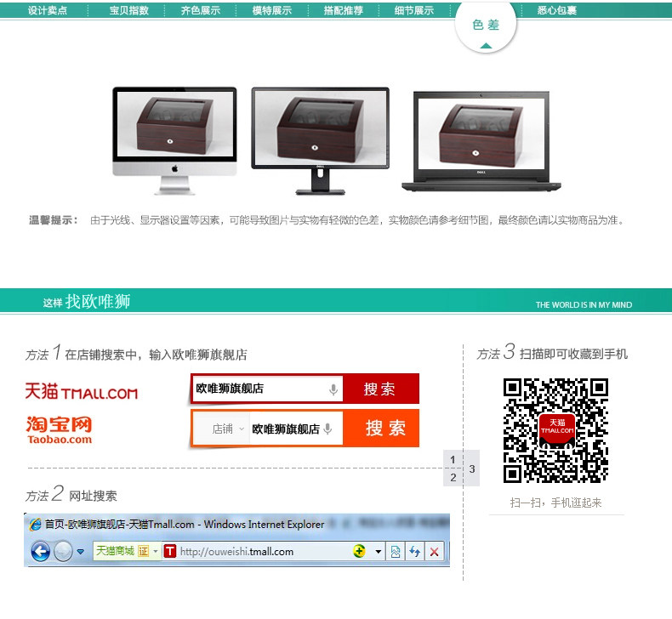The width and height of the screenshot is (672, 619).
Task: Switch to the 细节展示 tab
Action: (414, 10)
